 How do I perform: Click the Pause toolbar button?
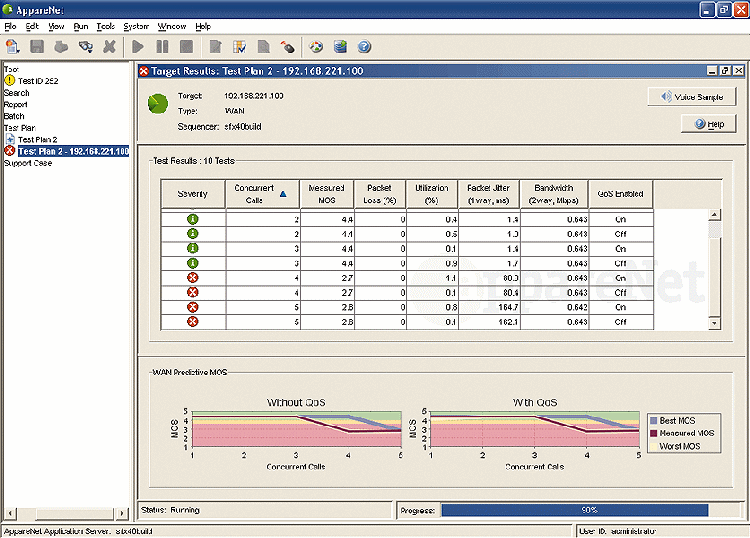[x=162, y=46]
